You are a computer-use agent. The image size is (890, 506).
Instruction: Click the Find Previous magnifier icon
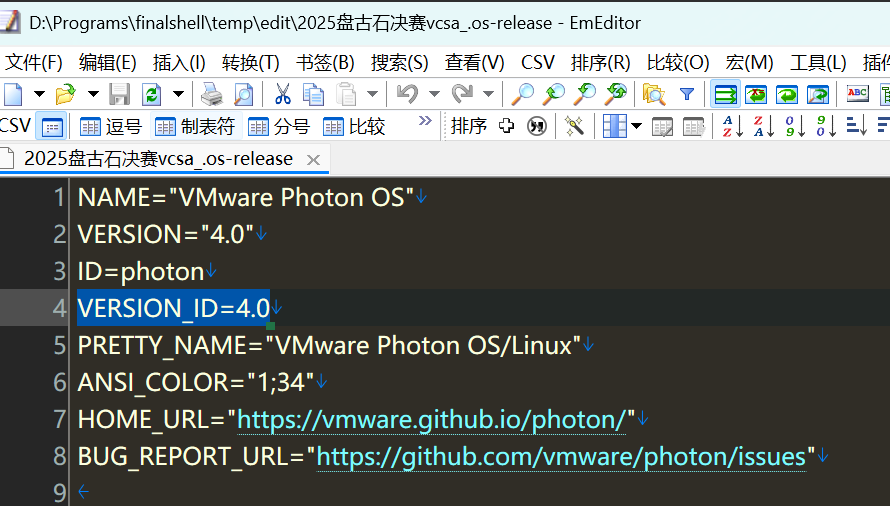coord(584,94)
